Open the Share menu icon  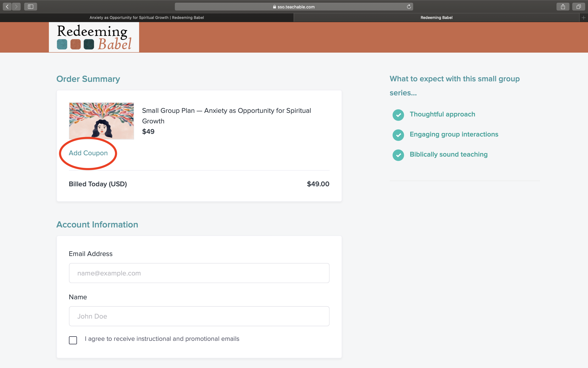click(563, 7)
